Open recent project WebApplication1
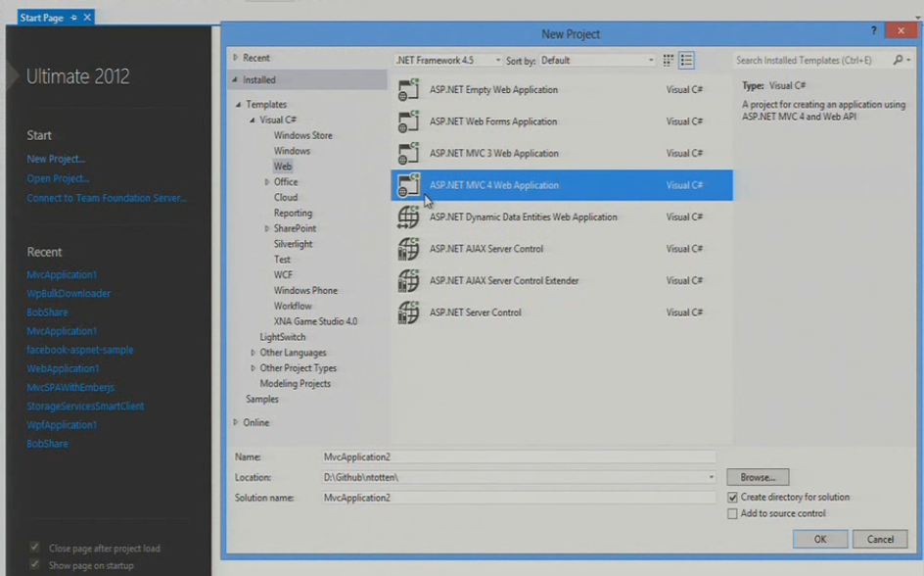924x576 pixels. 63,368
